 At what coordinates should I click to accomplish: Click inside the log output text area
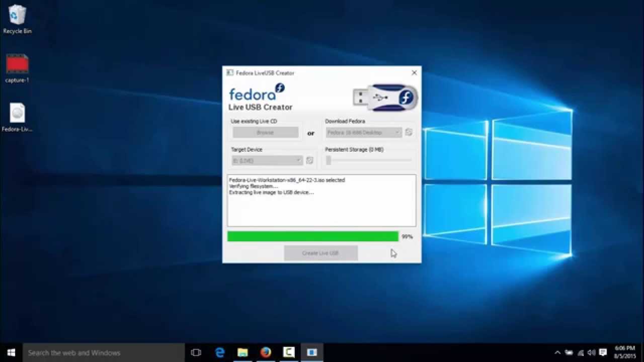pyautogui.click(x=321, y=200)
